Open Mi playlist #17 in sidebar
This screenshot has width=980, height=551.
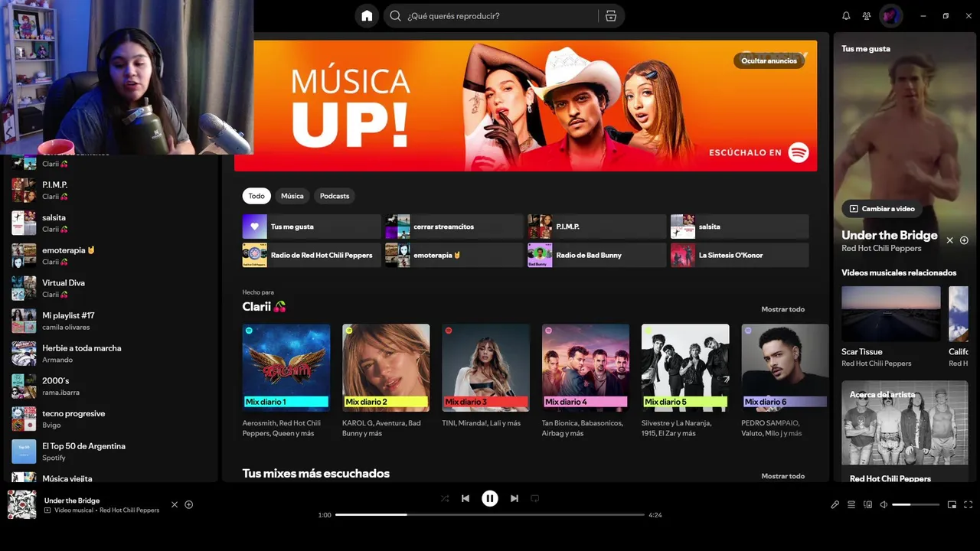click(112, 321)
